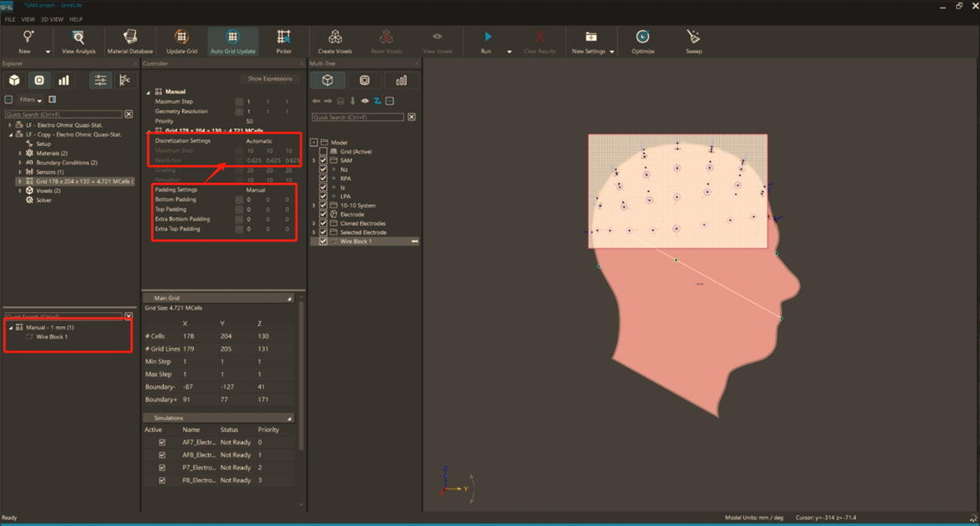The height and width of the screenshot is (526, 980).
Task: Open the 3D VIEW menu
Action: [x=52, y=19]
